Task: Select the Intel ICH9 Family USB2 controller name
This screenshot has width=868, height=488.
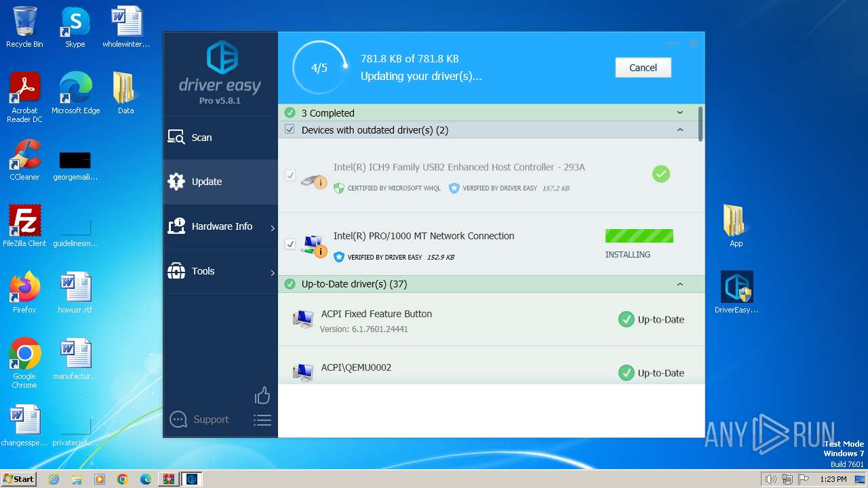Action: pos(459,167)
